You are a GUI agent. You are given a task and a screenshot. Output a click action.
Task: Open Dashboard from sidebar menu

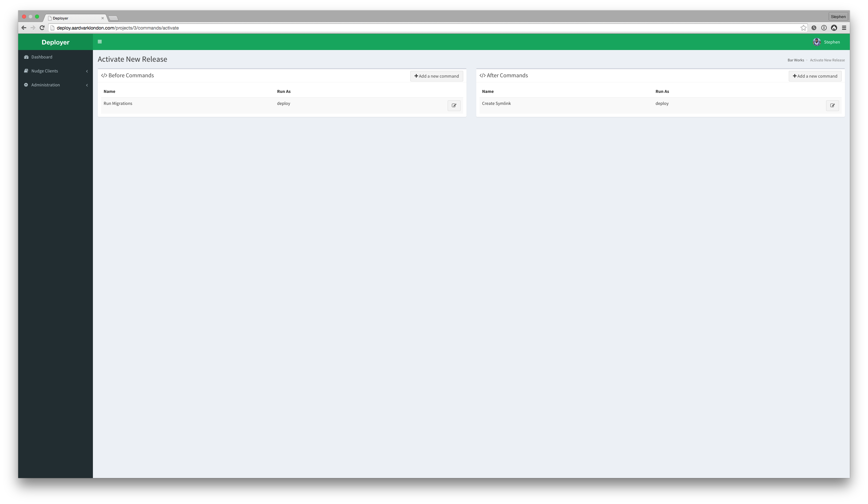pos(42,57)
